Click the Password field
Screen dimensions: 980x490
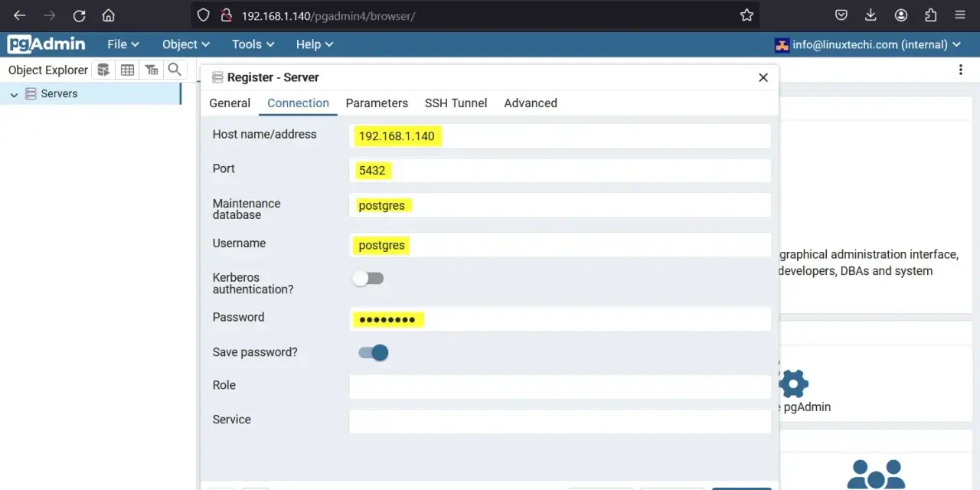tap(560, 319)
